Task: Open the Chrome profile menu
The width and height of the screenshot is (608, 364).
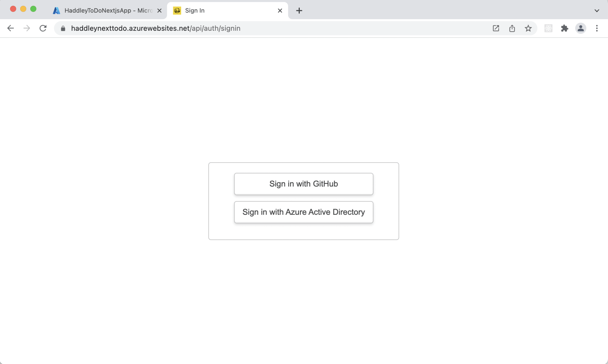Action: point(581,28)
